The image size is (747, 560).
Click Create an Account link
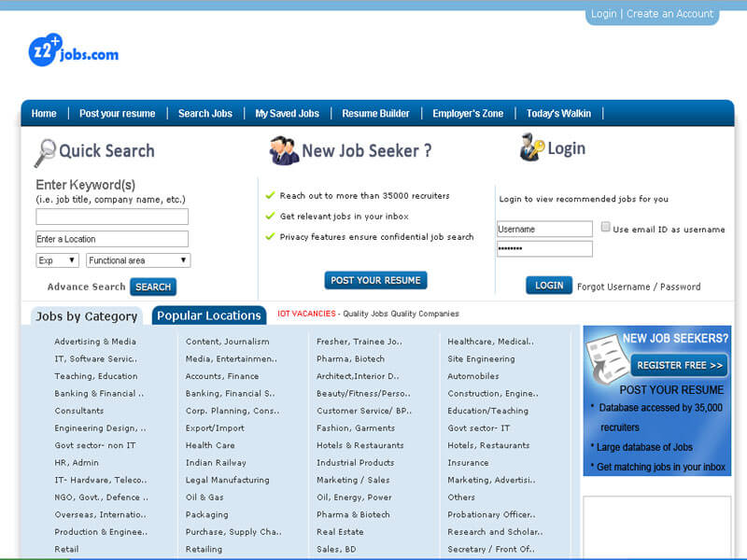(669, 14)
